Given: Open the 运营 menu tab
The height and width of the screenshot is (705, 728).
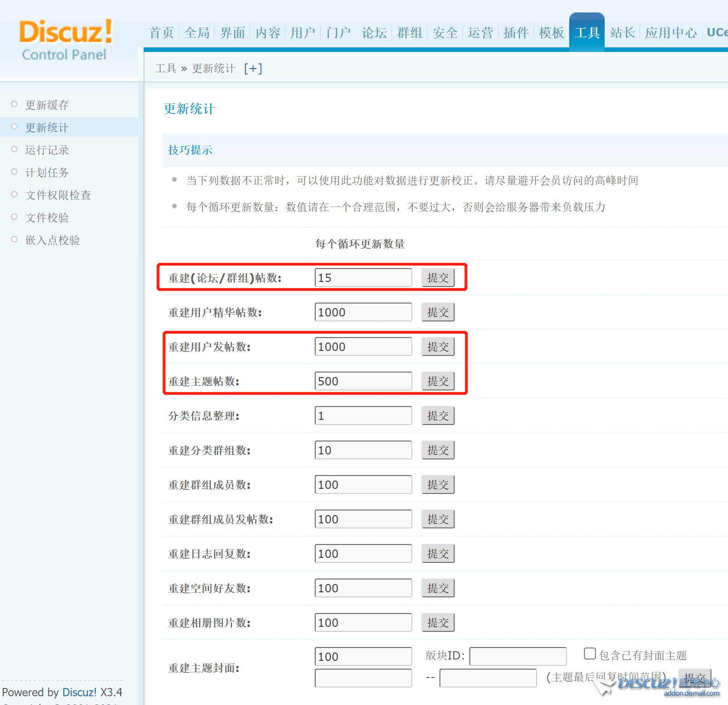Looking at the screenshot, I should 480,33.
